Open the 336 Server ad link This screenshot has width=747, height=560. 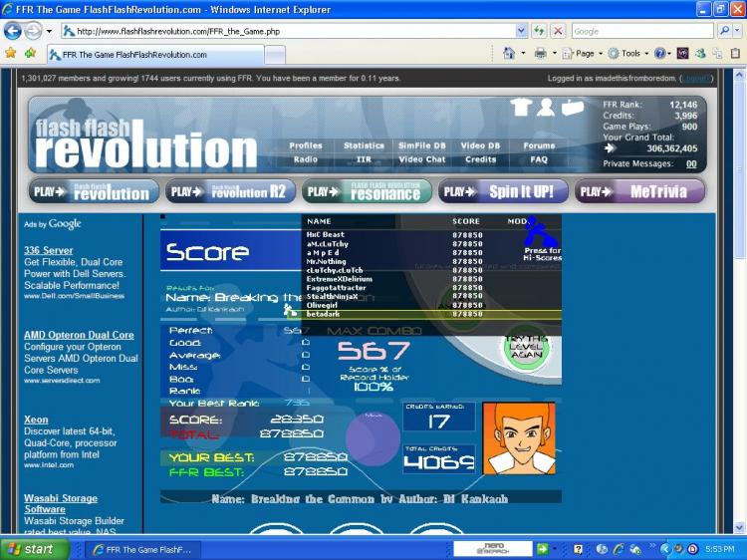(x=48, y=250)
